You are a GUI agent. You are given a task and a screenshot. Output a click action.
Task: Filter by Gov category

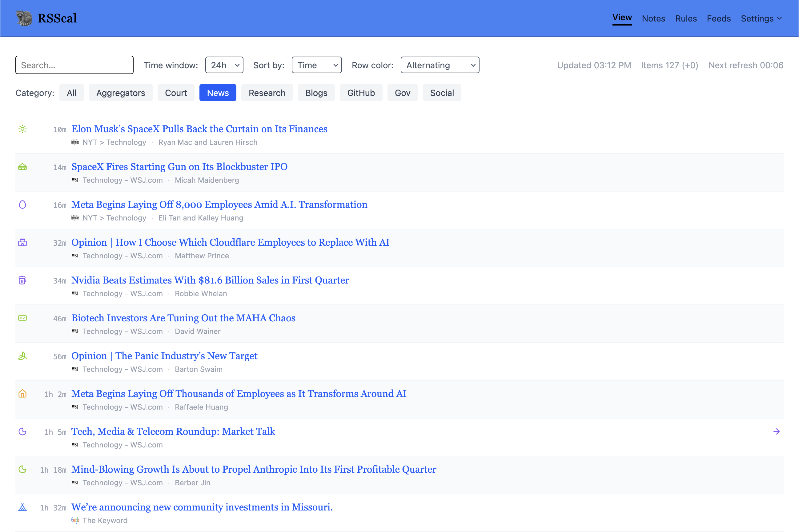pos(402,93)
